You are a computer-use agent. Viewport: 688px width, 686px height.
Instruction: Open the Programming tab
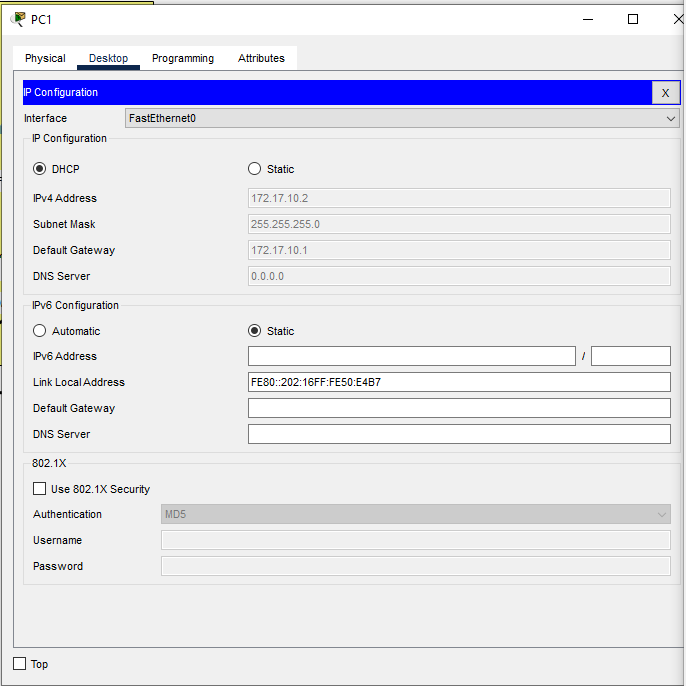(x=183, y=58)
